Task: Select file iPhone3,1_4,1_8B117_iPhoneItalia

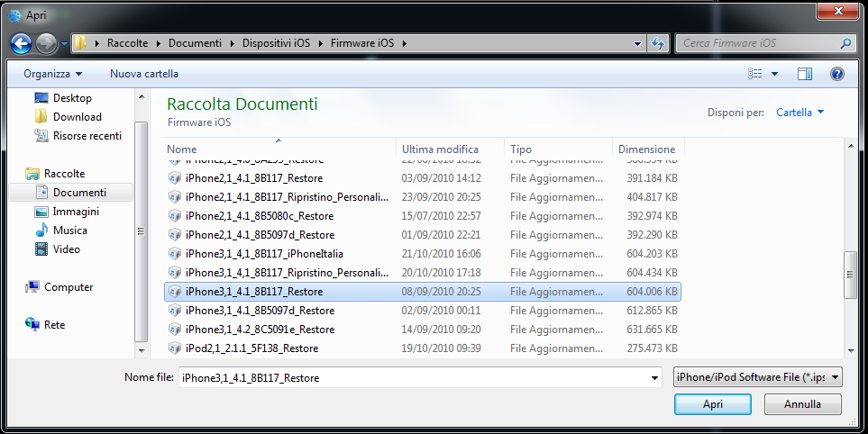Action: [x=423, y=254]
